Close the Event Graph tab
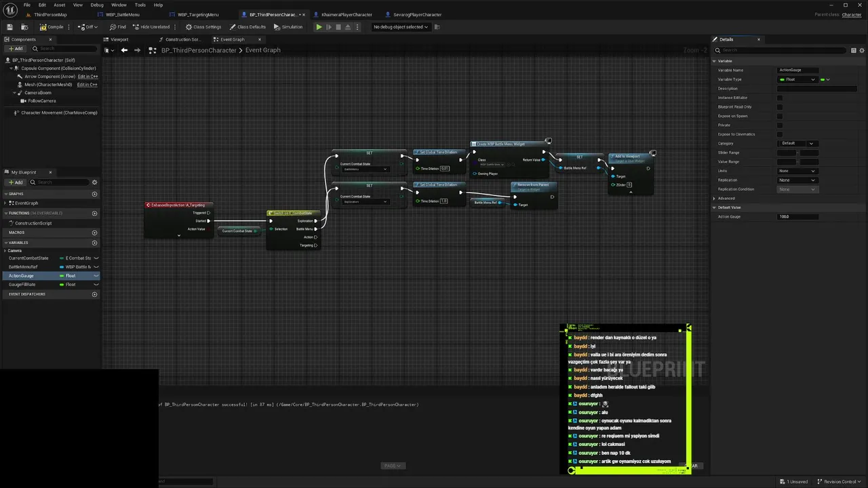Image resolution: width=868 pixels, height=488 pixels. [259, 39]
